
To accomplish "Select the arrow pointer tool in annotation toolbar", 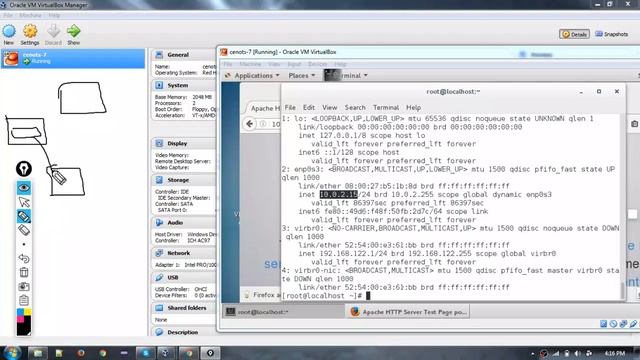I will 24,202.
